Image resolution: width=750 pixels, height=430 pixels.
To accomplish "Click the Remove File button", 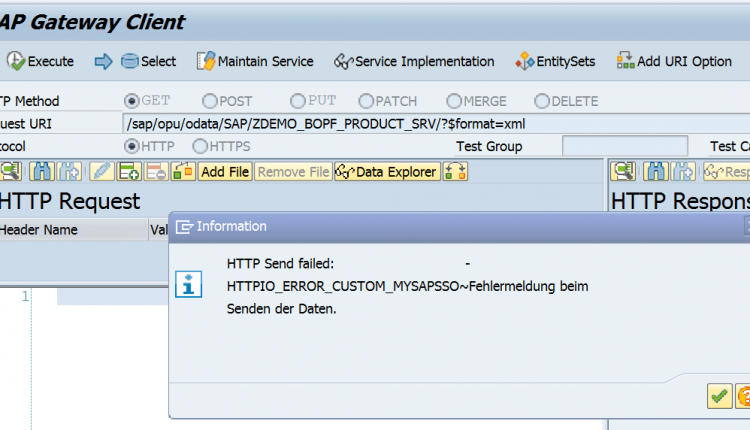I will tap(293, 171).
